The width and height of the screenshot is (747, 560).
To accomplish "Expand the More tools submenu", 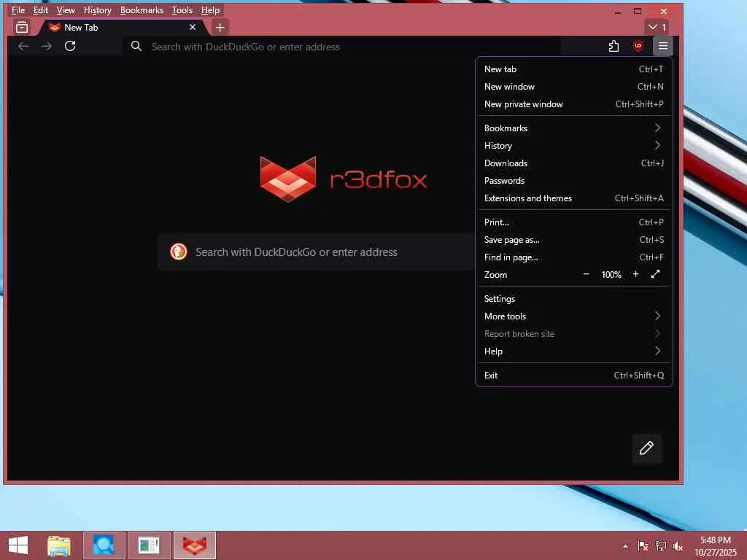I will point(573,316).
